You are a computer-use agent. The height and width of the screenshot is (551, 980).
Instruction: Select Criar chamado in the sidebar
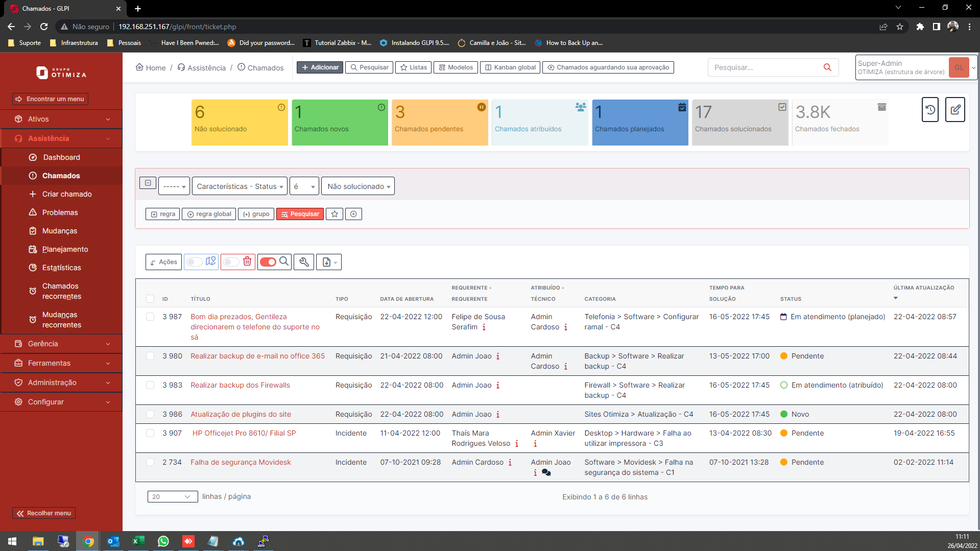point(62,194)
